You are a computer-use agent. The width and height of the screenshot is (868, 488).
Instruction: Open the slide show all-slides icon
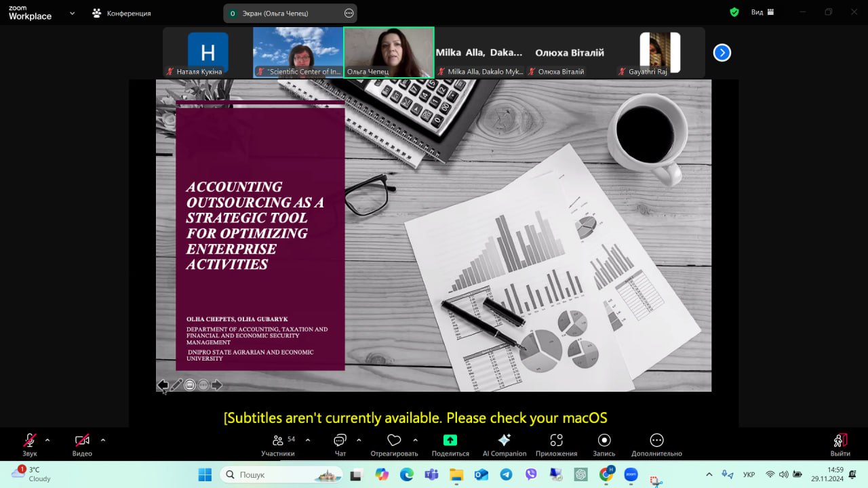(x=190, y=385)
